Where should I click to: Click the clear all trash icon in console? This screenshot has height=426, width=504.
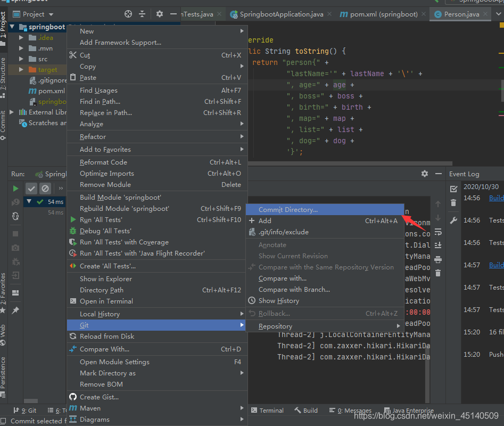coord(438,273)
